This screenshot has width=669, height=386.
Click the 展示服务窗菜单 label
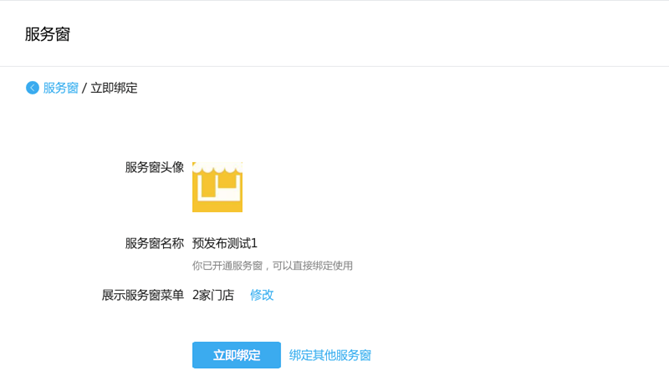click(x=143, y=295)
